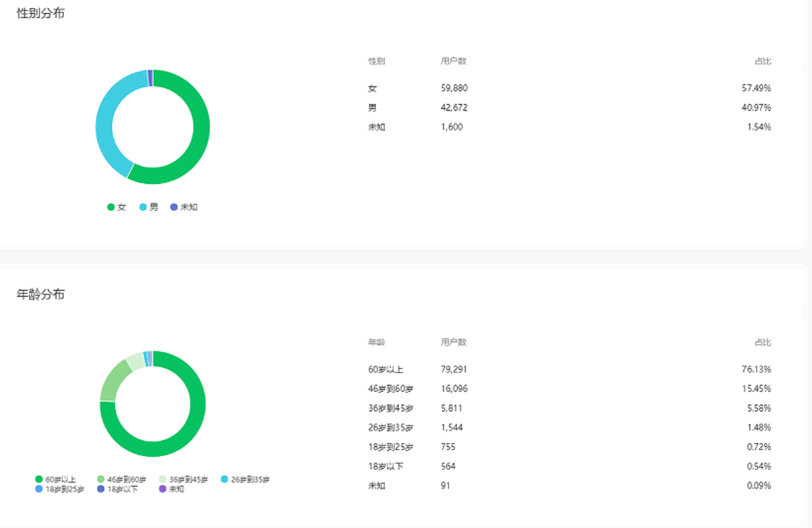Click the 占比 header in gender table

(x=763, y=61)
